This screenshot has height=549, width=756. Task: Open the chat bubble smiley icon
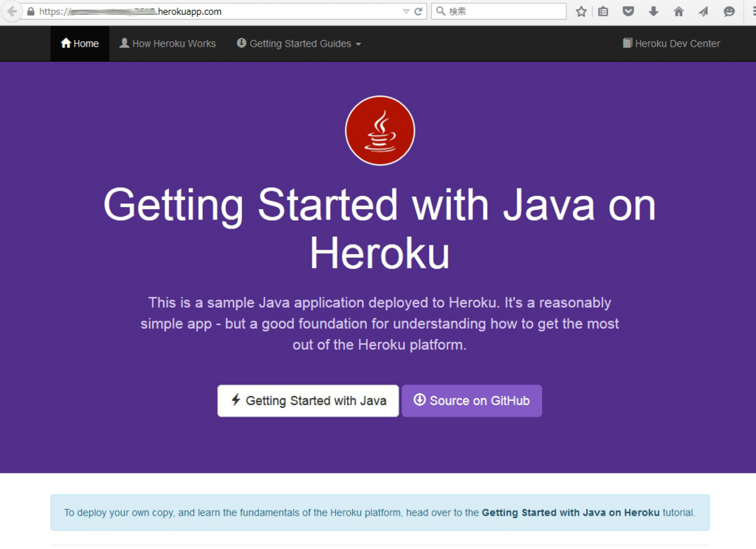pyautogui.click(x=729, y=12)
